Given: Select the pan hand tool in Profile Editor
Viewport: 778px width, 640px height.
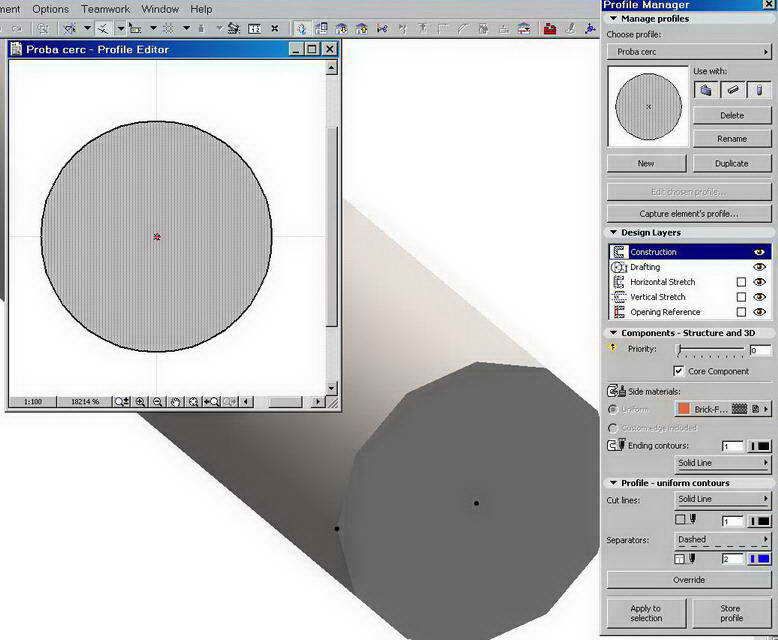Looking at the screenshot, I should tap(175, 401).
